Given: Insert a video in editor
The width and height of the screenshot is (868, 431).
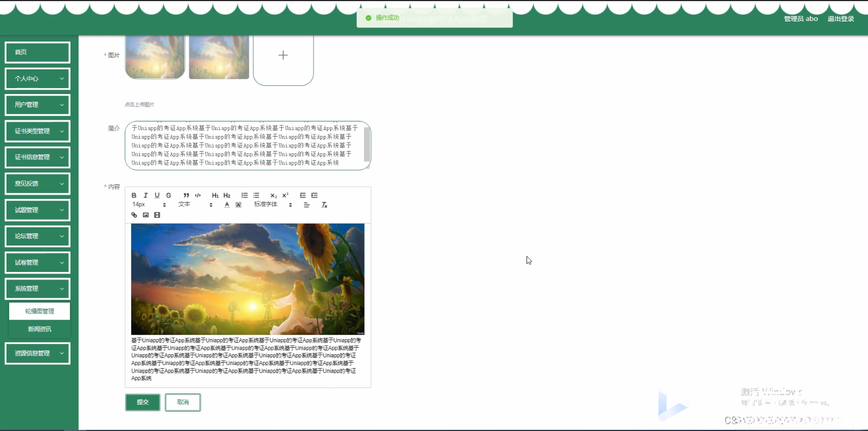Looking at the screenshot, I should (157, 215).
